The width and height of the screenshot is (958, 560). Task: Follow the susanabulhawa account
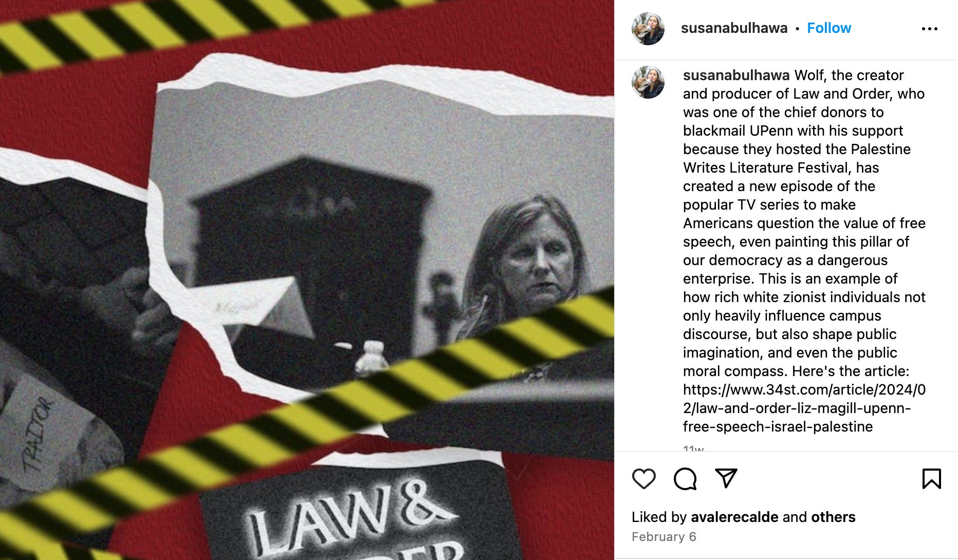[828, 28]
